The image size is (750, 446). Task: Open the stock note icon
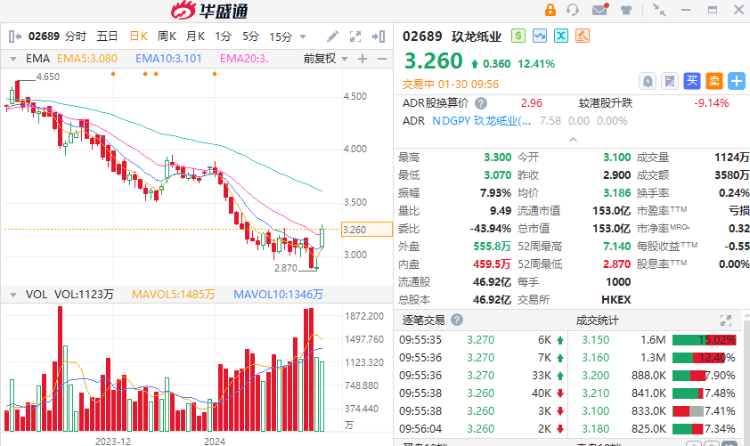point(670,81)
